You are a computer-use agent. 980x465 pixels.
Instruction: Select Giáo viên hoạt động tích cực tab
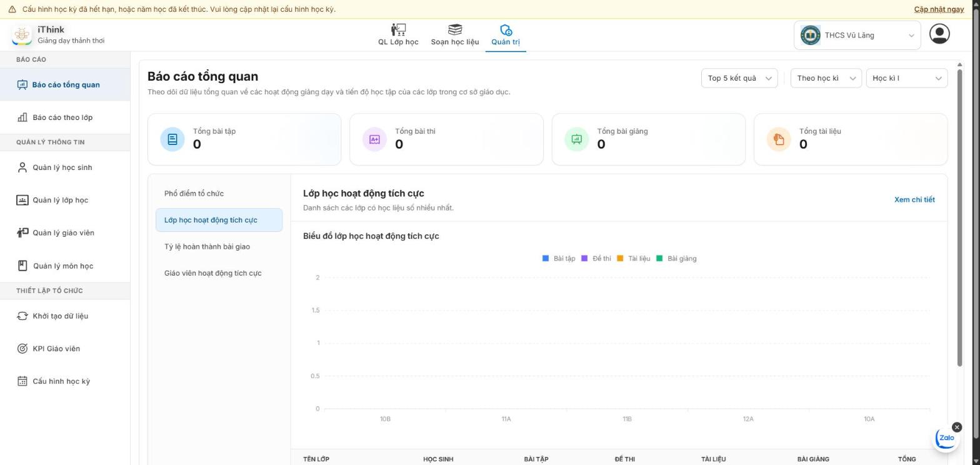coord(219,273)
